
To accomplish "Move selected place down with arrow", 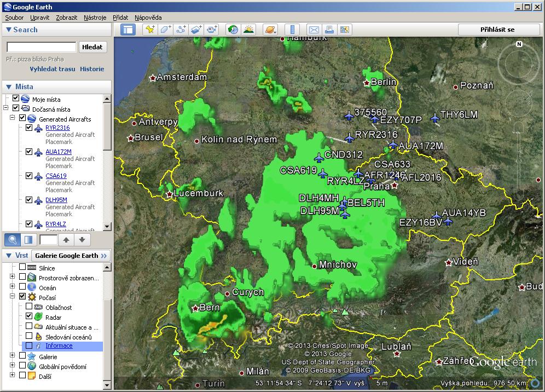I will click(82, 240).
